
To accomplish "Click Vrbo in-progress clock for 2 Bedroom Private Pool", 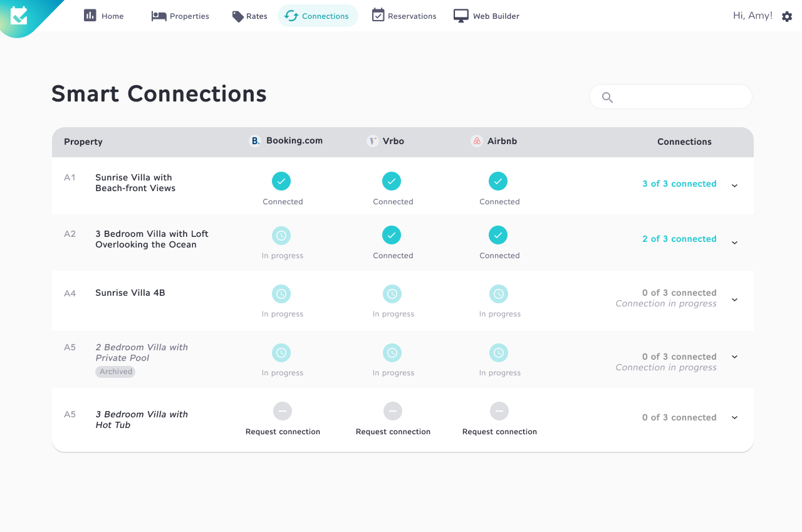I will pos(392,353).
